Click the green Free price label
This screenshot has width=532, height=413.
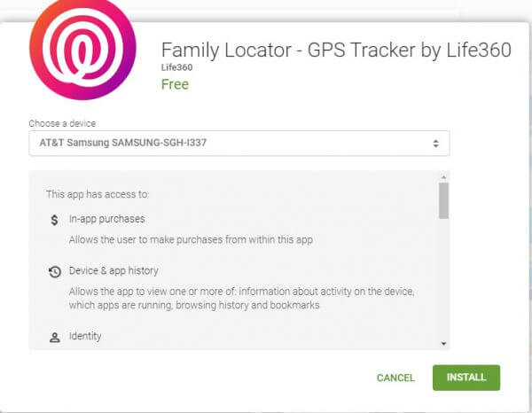[175, 84]
